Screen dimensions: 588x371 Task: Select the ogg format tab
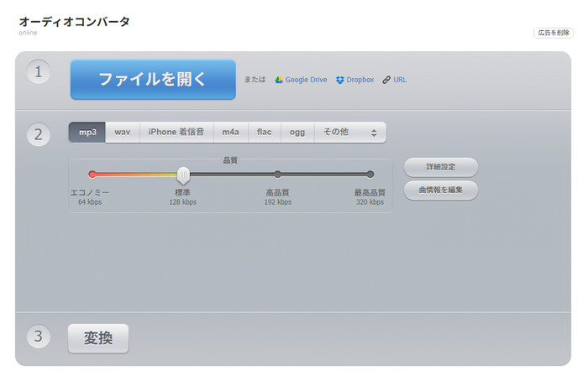(297, 133)
